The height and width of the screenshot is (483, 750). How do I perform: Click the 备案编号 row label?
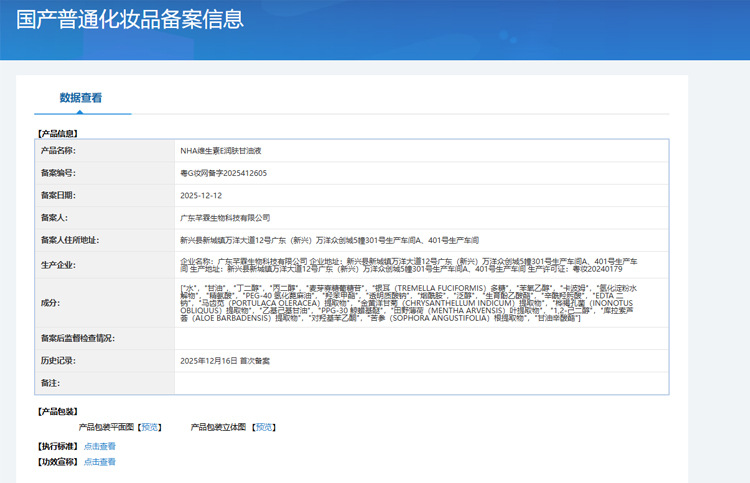pos(58,173)
